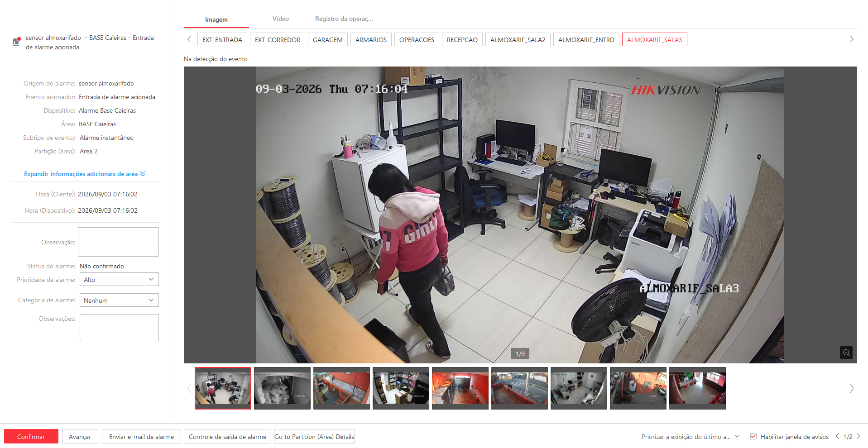Go to previous alarm page arrow

click(x=837, y=436)
